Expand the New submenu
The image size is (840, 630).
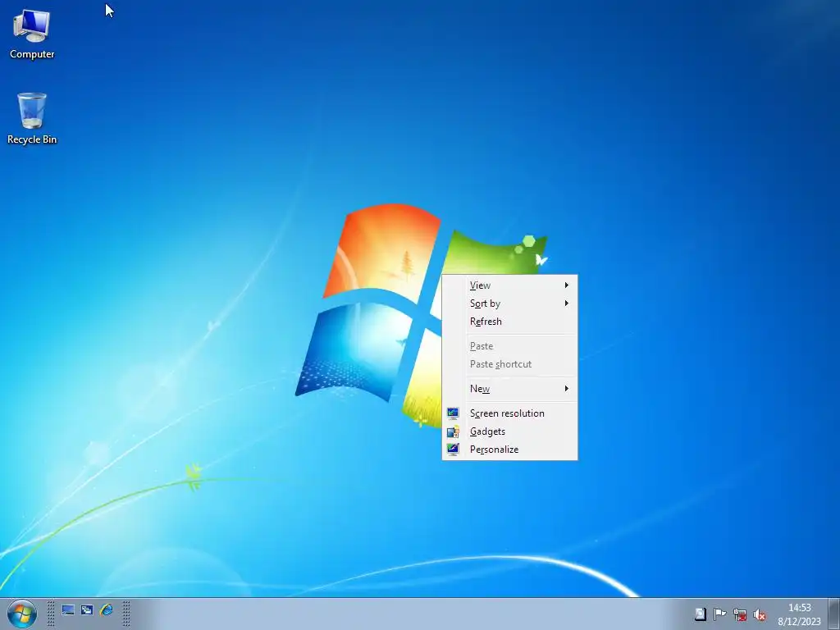pos(509,389)
